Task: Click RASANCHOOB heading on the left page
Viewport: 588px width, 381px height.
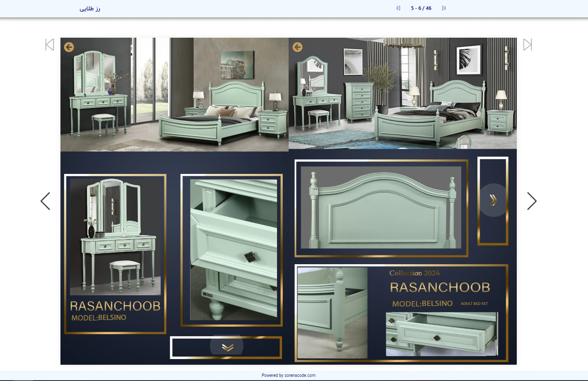Action: click(x=115, y=306)
